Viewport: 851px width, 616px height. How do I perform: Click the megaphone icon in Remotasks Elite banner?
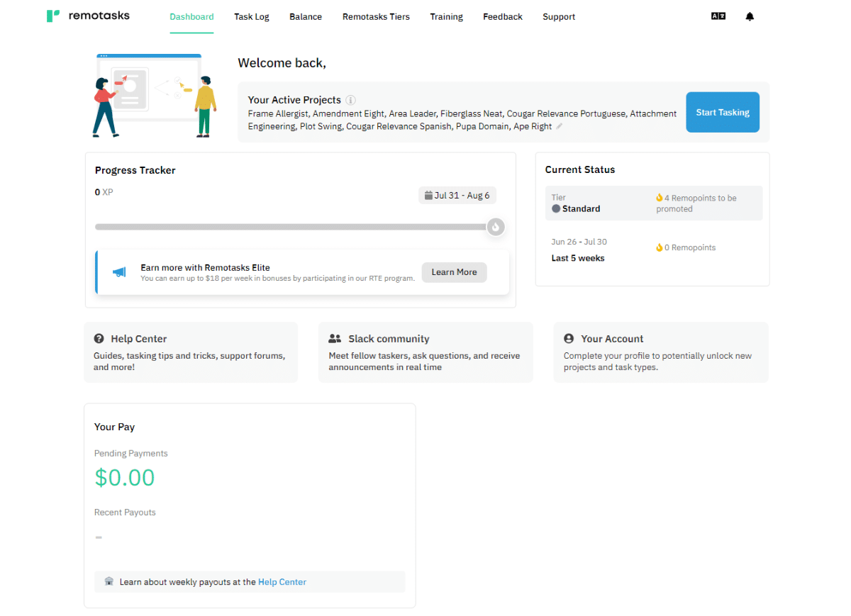coord(119,272)
